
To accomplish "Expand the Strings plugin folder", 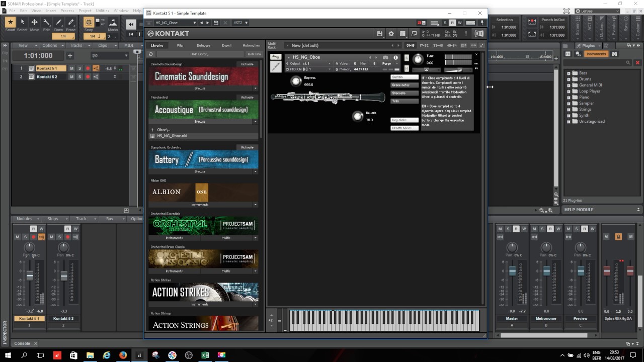I will pyautogui.click(x=569, y=109).
